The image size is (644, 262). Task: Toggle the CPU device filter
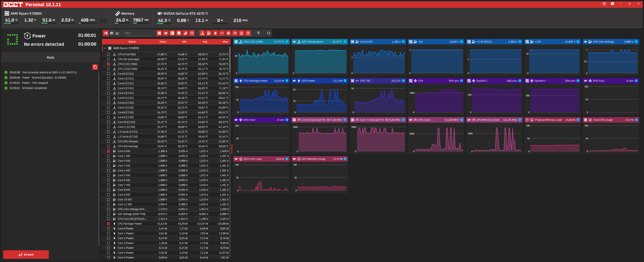pyautogui.click(x=159, y=33)
